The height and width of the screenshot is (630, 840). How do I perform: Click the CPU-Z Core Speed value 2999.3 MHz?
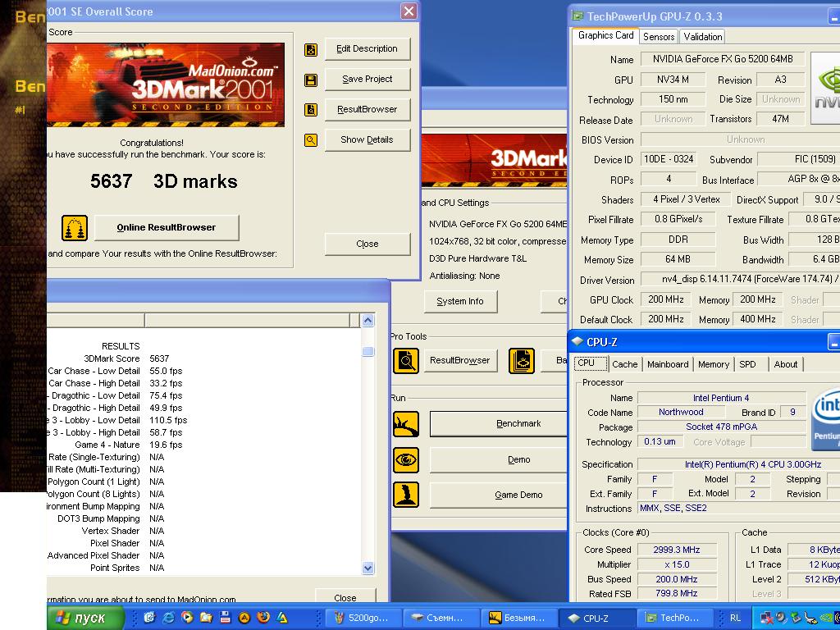(677, 550)
